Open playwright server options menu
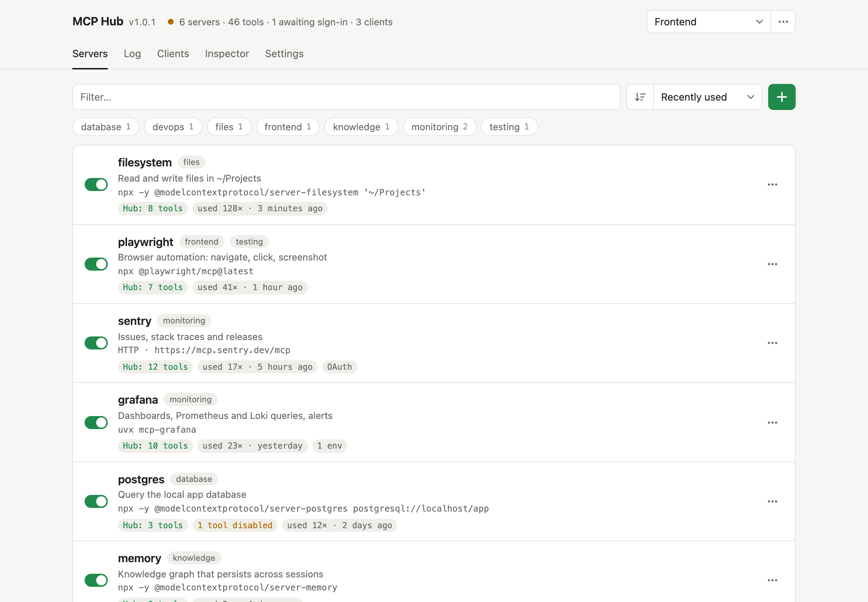Image resolution: width=868 pixels, height=602 pixels. (x=772, y=264)
